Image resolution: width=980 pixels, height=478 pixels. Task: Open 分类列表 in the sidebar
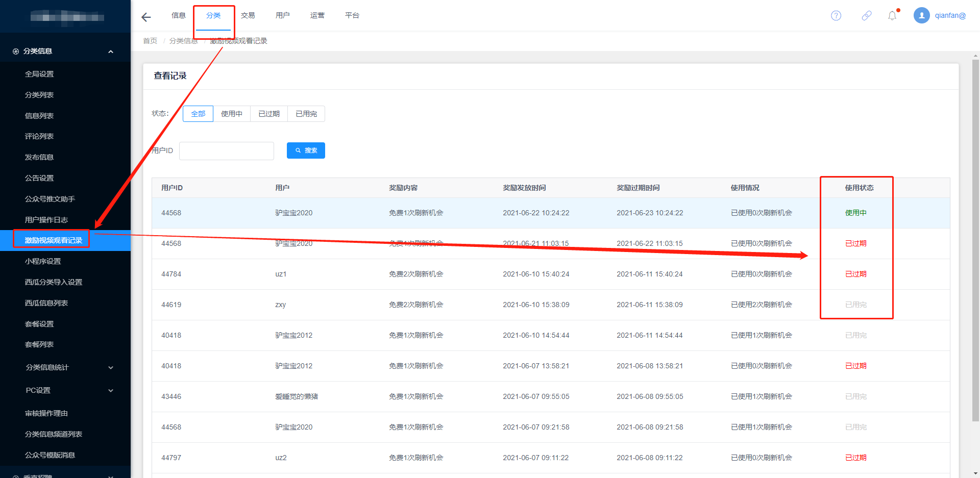(39, 95)
